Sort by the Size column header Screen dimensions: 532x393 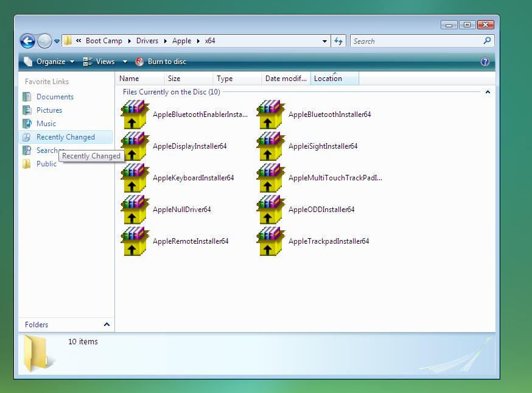coord(188,79)
